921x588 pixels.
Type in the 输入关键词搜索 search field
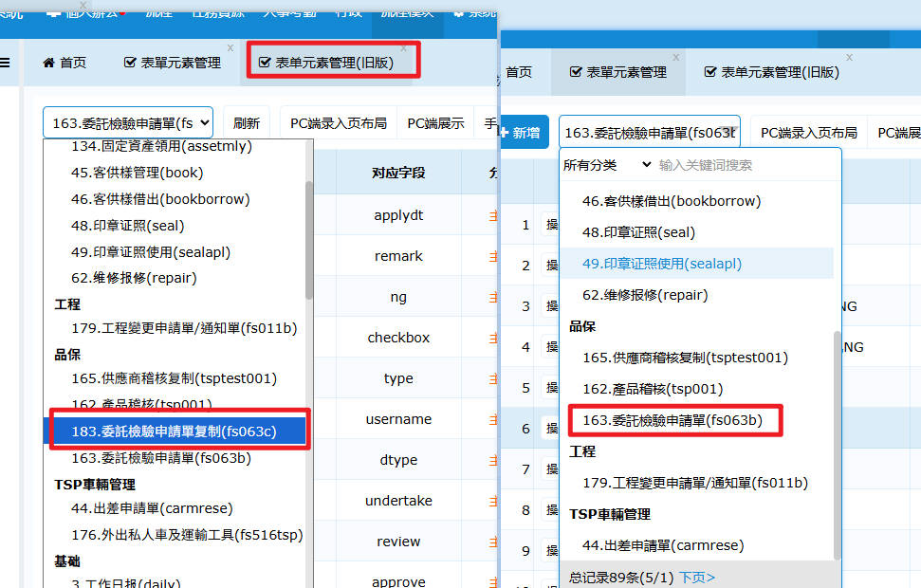[745, 165]
